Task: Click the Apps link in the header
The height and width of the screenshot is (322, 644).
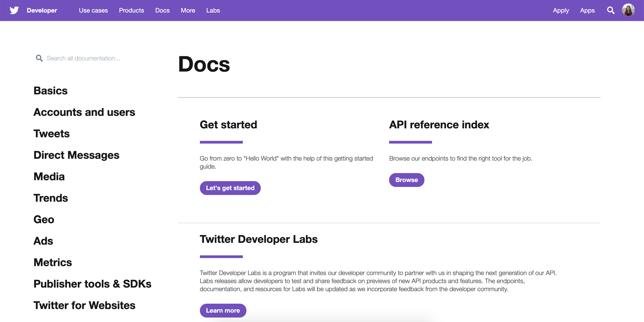Action: [x=587, y=10]
